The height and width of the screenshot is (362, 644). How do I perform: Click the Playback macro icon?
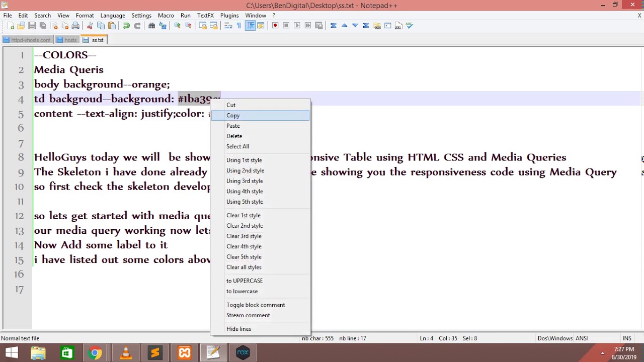297,26
